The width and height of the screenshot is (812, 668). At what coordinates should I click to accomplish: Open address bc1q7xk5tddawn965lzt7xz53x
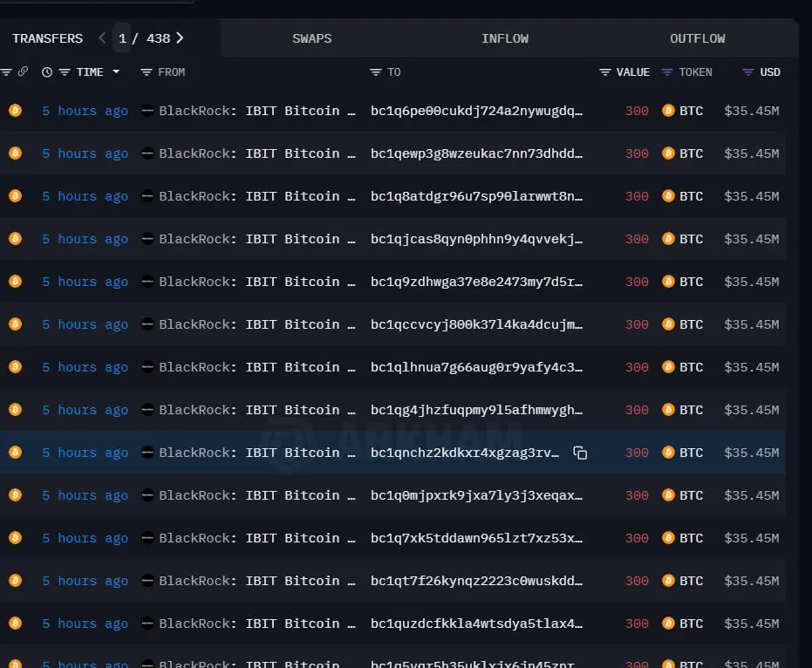tap(476, 538)
